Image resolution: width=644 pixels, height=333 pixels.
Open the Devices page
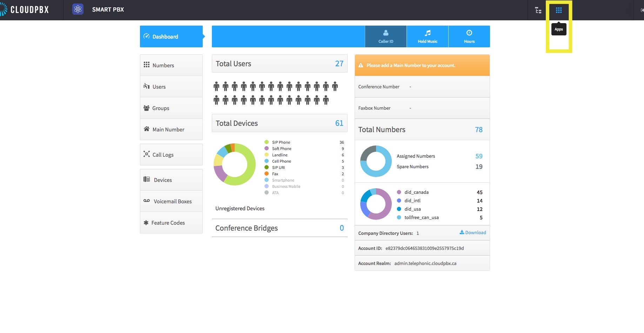(x=171, y=180)
